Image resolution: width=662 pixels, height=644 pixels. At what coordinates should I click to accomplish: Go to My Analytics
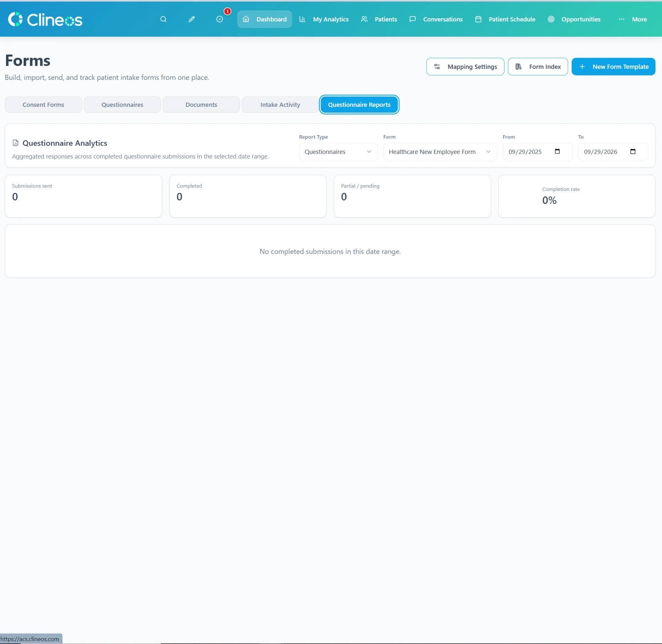[x=324, y=19]
